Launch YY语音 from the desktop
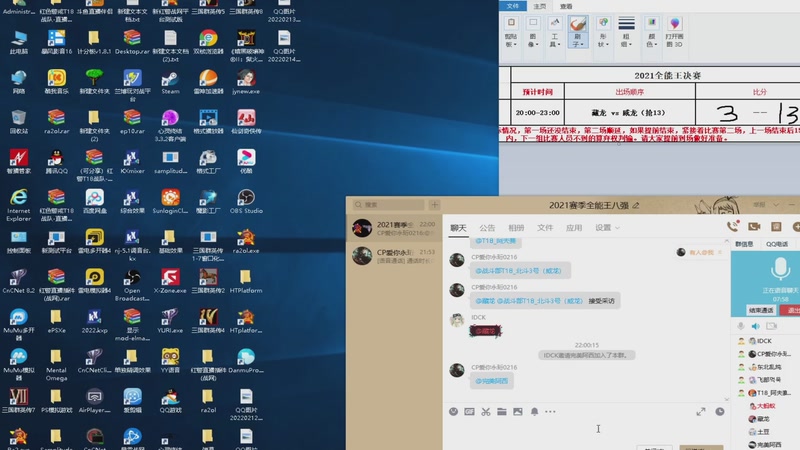Screen dimensions: 800x450 (170, 361)
